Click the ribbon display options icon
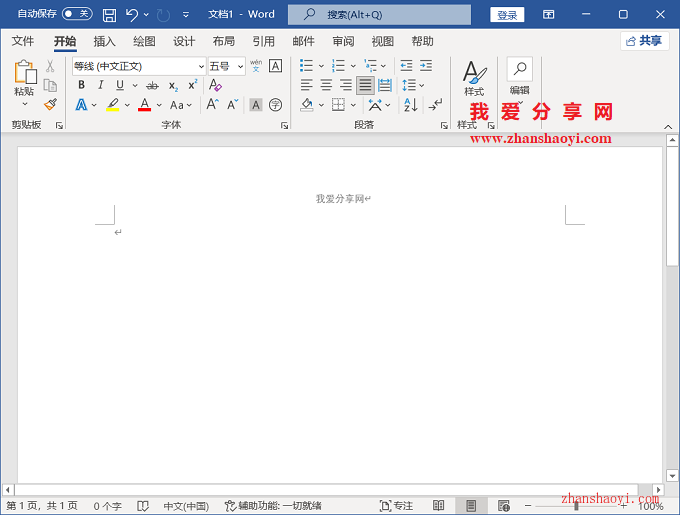The image size is (680, 515). [549, 15]
